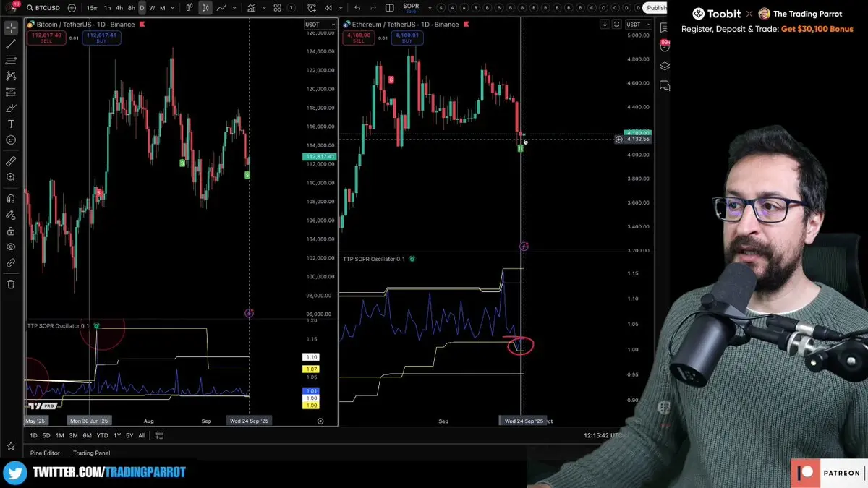Select the brush drawing tool

(x=11, y=108)
